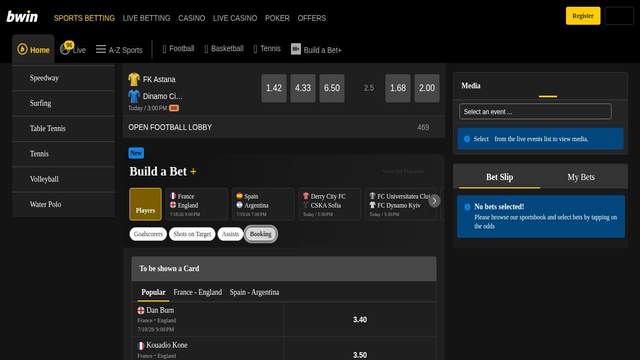Screen dimensions: 640x360
Task: Select the over 2.5 odds 1.68
Action: pos(398,88)
